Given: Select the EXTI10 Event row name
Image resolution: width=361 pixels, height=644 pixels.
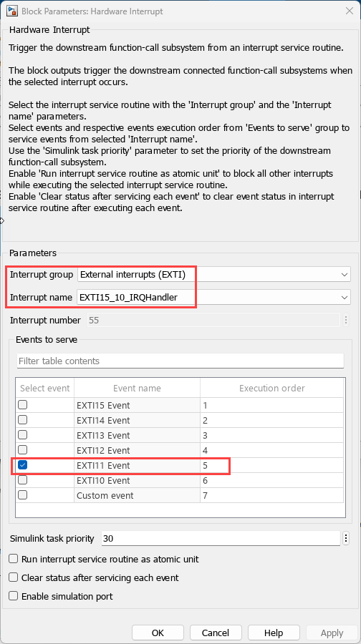Looking at the screenshot, I should pyautogui.click(x=103, y=480).
